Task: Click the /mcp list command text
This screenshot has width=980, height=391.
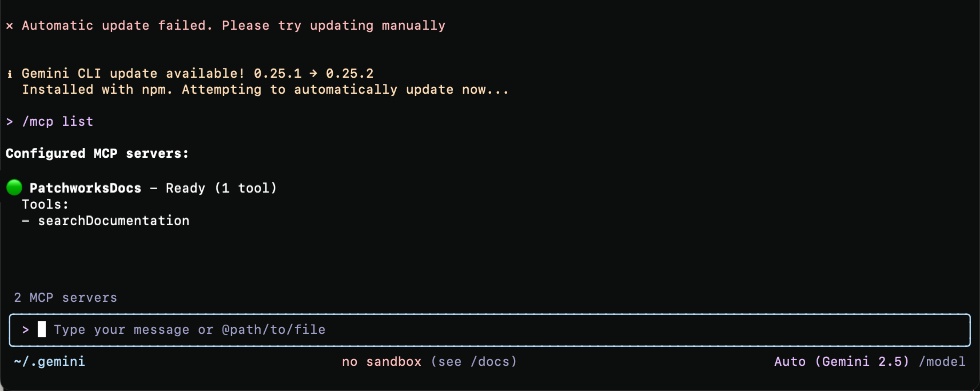Action: [58, 122]
